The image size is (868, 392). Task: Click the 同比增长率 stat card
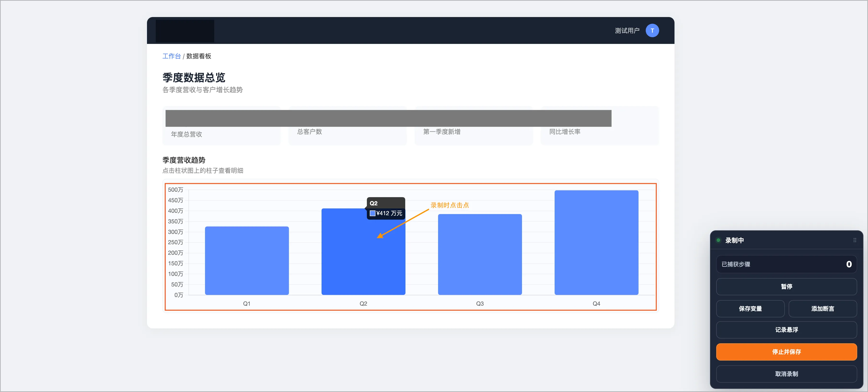tap(599, 126)
